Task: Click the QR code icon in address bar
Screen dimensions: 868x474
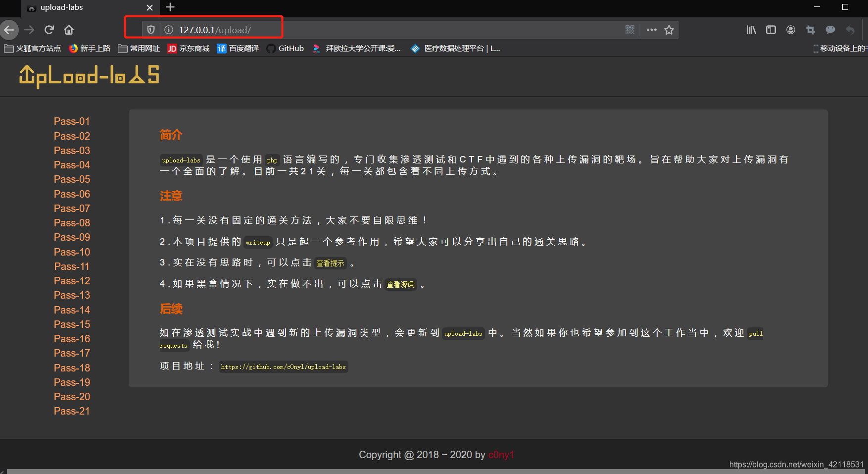Action: pos(630,30)
